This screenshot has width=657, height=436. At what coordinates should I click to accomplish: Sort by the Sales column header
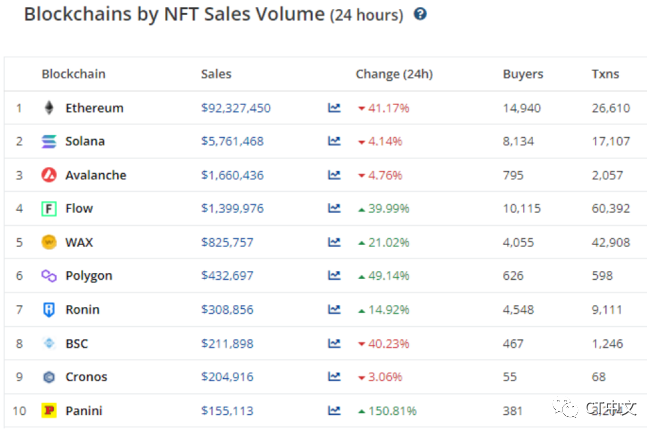tap(216, 74)
